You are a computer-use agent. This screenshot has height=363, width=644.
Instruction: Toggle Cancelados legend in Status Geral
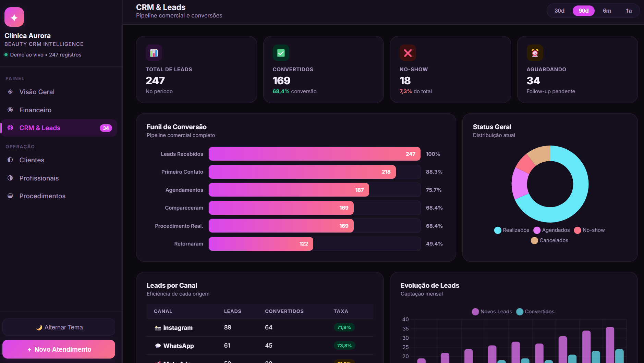coord(549,240)
